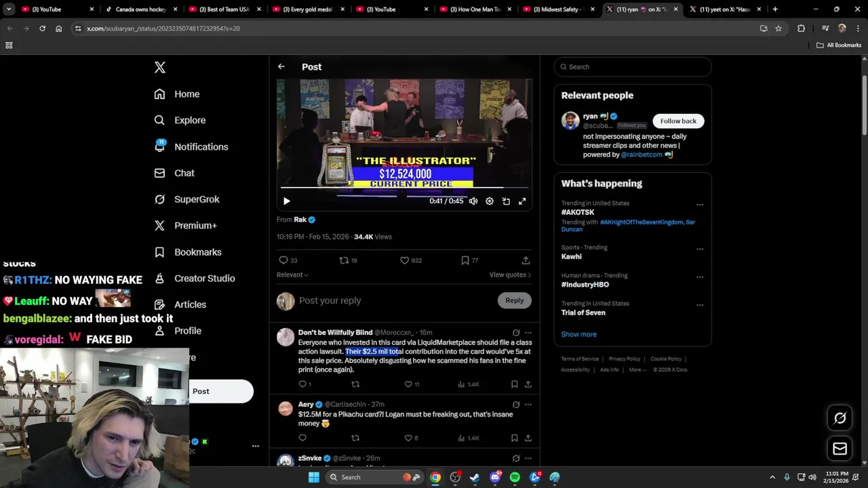Open SuperGrok in the sidebar

pos(186,199)
